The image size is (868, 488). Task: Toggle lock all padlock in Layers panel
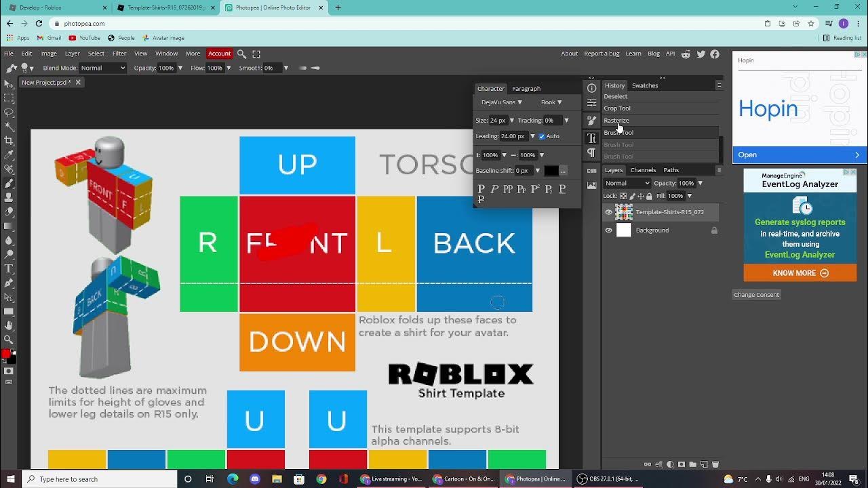pos(650,196)
